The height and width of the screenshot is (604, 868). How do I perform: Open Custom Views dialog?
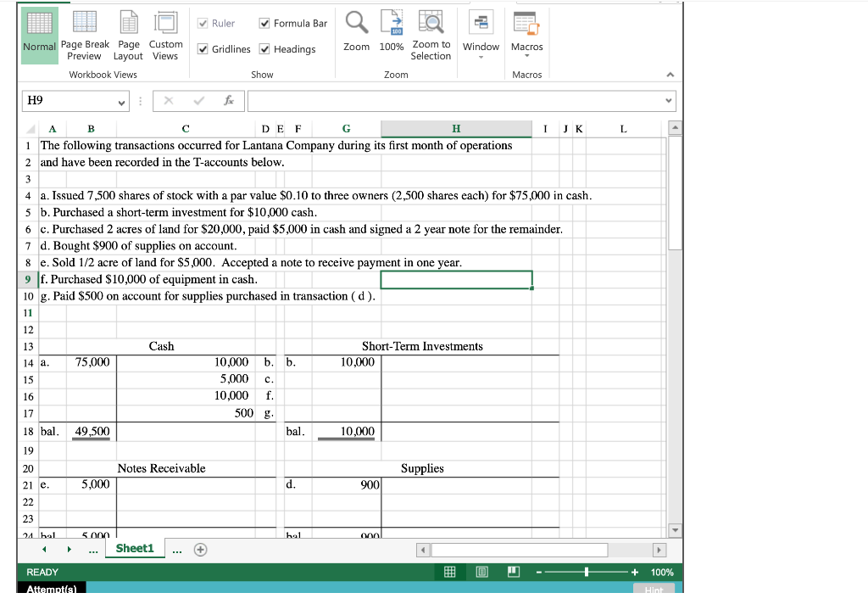point(165,35)
